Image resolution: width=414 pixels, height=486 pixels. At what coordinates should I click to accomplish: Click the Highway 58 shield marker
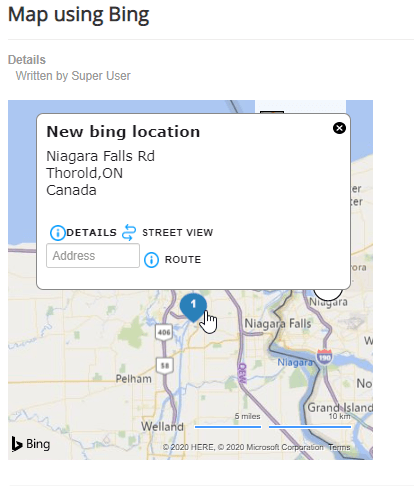pos(165,366)
